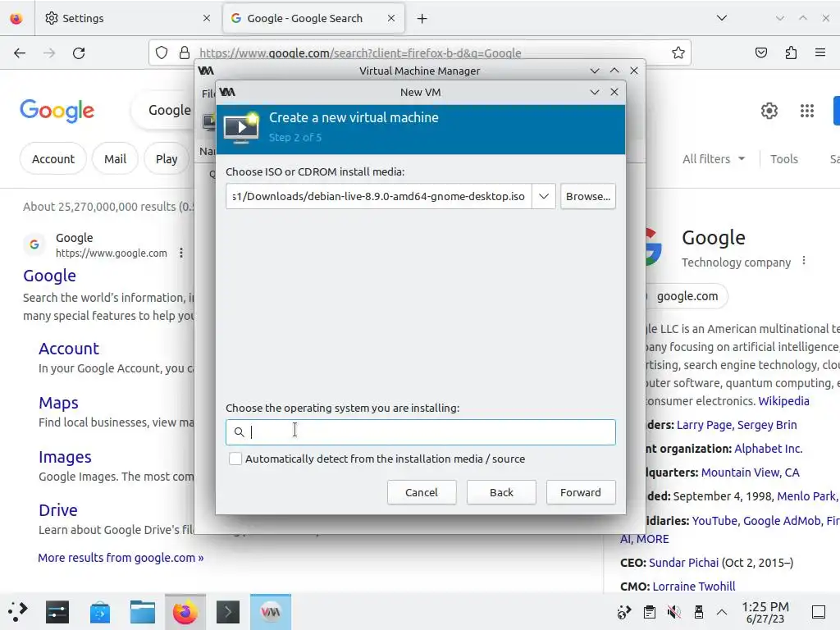
Task: Roll up the New VM dialog chevron
Action: [594, 92]
